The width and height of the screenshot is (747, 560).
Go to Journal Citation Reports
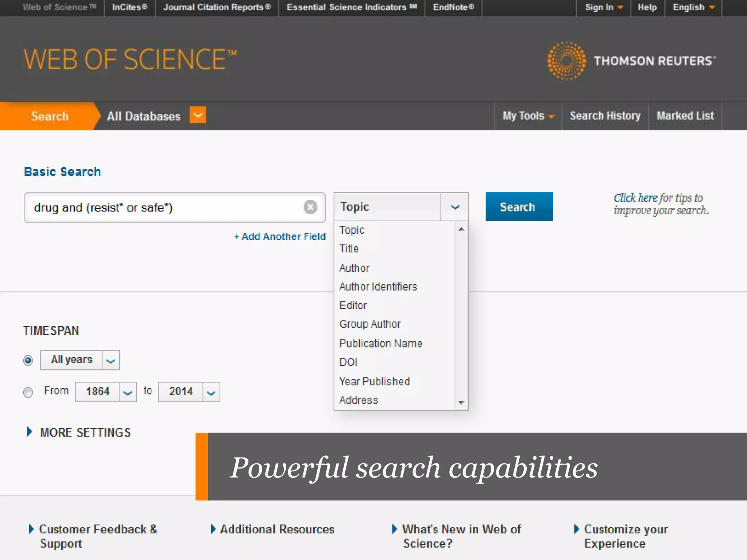(217, 7)
